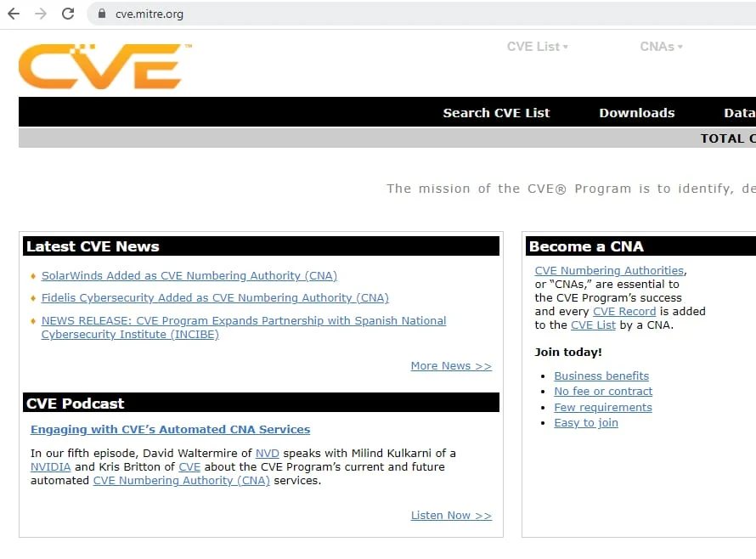
Task: Expand the CNAs dropdown menu
Action: 661,47
